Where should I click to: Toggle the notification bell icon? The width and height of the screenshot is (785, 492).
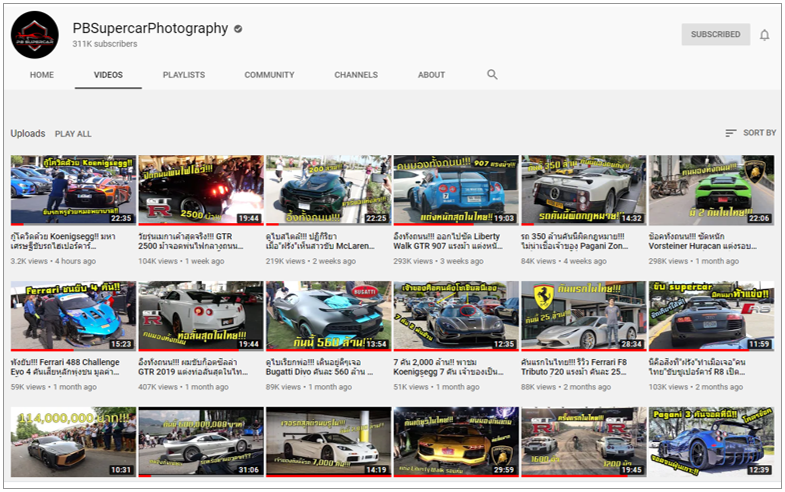point(764,35)
